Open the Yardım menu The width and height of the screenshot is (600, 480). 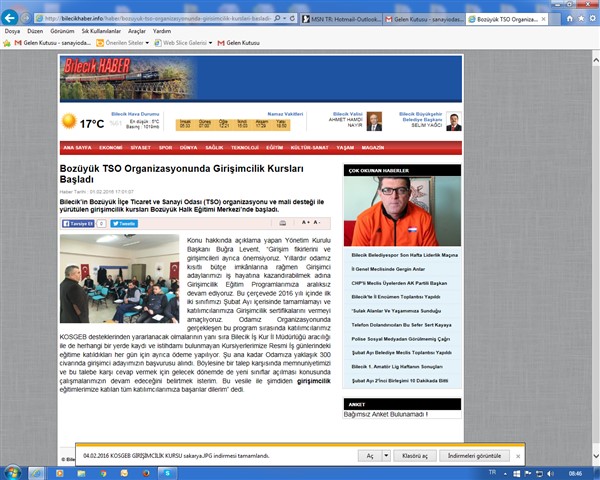[161, 31]
